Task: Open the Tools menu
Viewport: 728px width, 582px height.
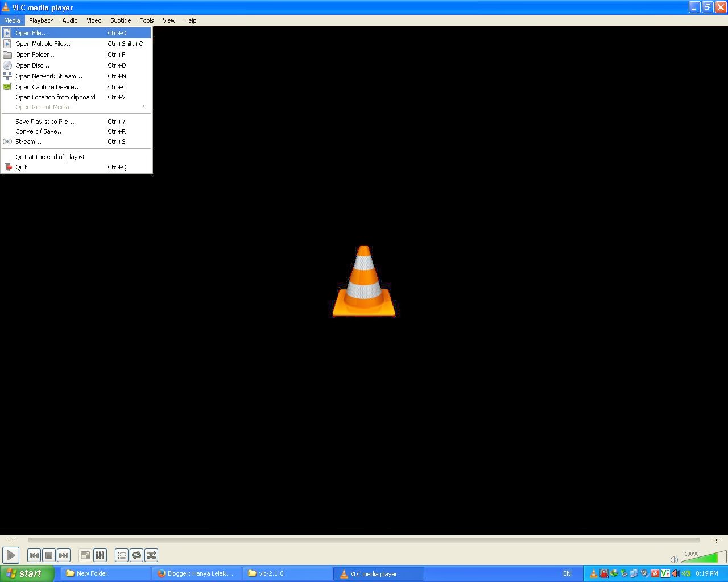Action: tap(147, 20)
